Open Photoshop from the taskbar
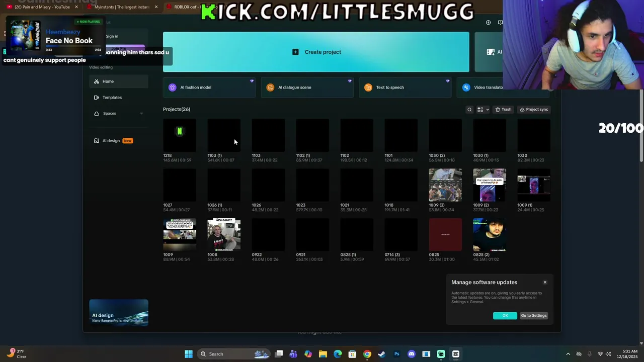644x362 pixels. (396, 354)
